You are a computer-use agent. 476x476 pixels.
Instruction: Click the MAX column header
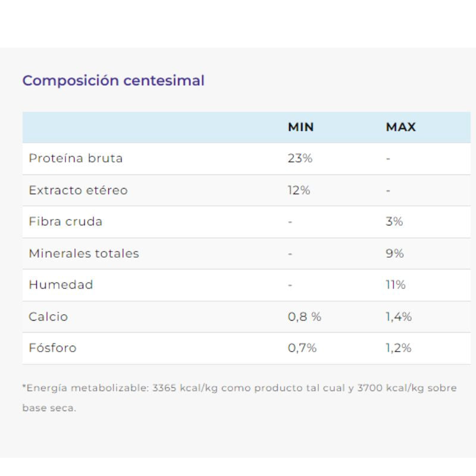tap(400, 127)
